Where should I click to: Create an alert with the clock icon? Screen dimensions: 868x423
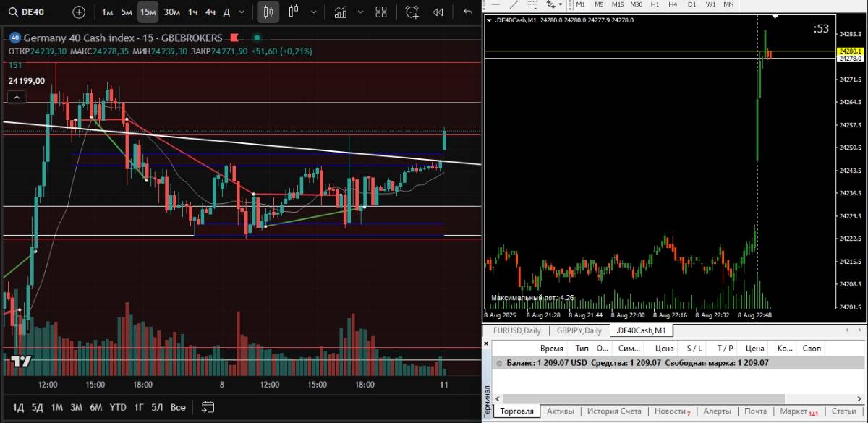(x=412, y=12)
